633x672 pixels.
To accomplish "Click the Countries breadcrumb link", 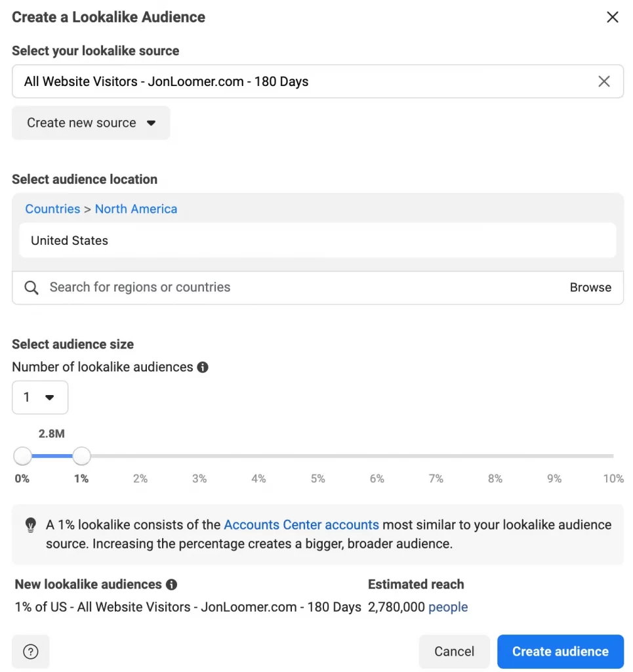I will pos(52,209).
